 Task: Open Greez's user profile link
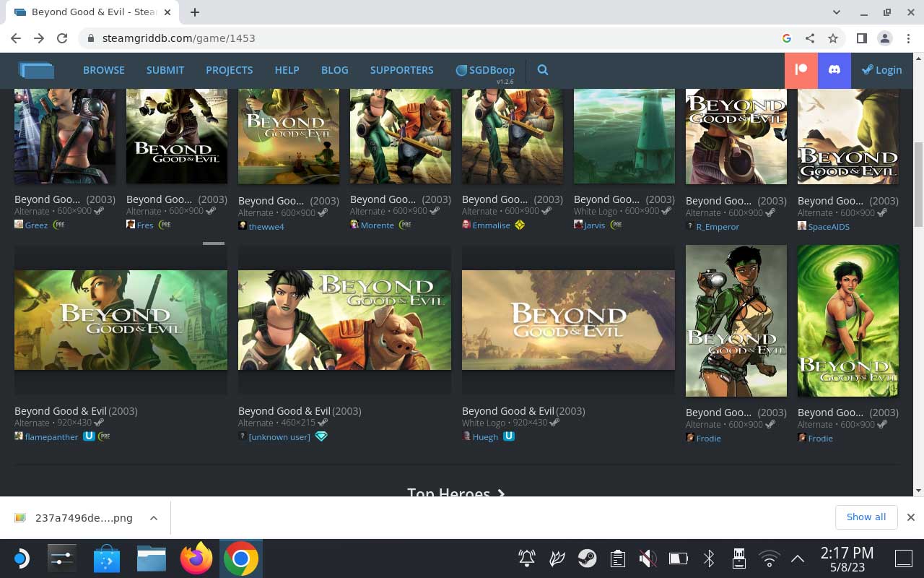36,225
